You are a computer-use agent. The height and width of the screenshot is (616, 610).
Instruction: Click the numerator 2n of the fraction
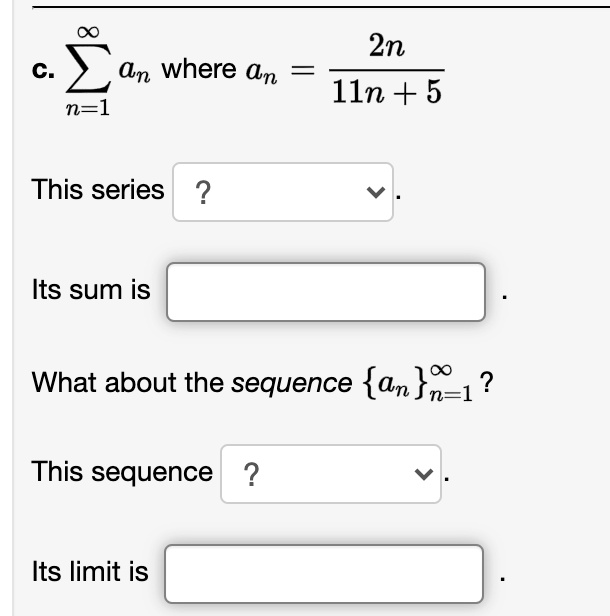click(387, 46)
